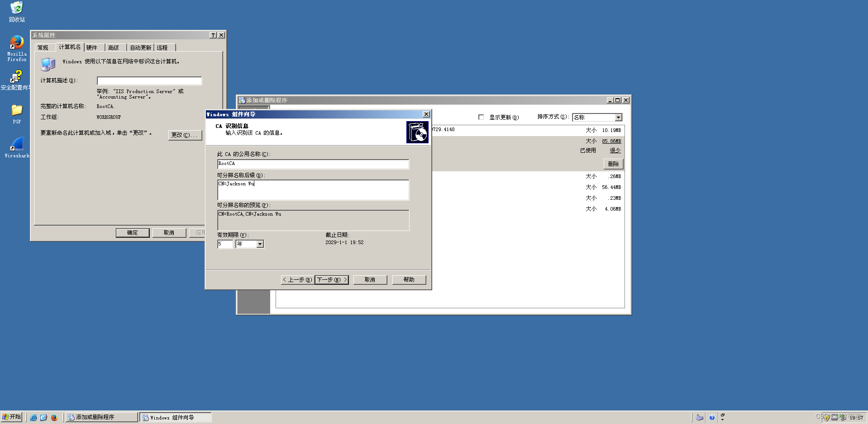Select the 安全配置向导 desktop shortcut

click(16, 80)
